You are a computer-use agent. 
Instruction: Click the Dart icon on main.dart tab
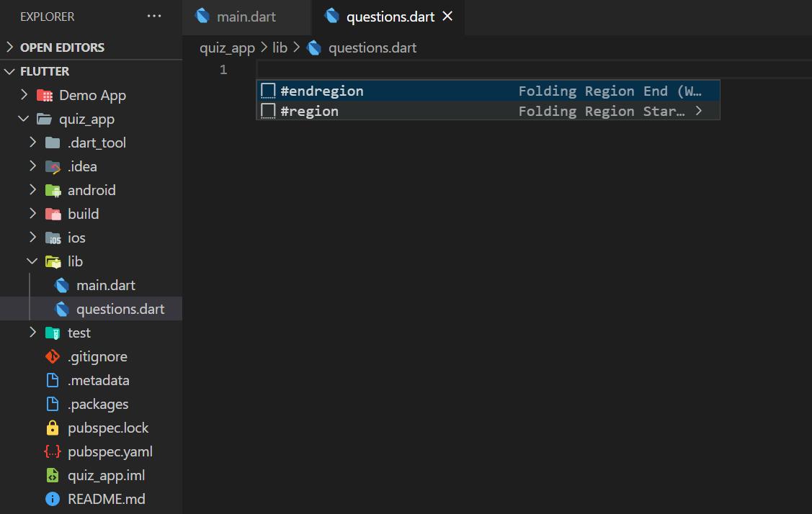202,17
